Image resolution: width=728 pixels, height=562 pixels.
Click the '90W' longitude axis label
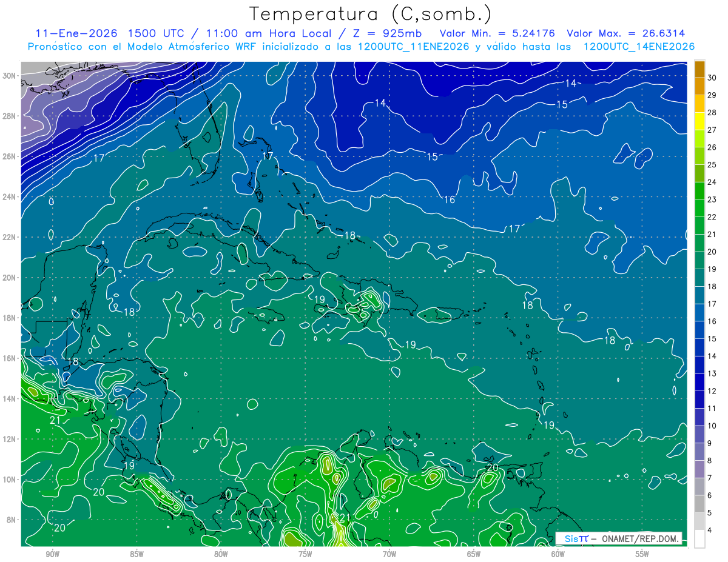52,554
